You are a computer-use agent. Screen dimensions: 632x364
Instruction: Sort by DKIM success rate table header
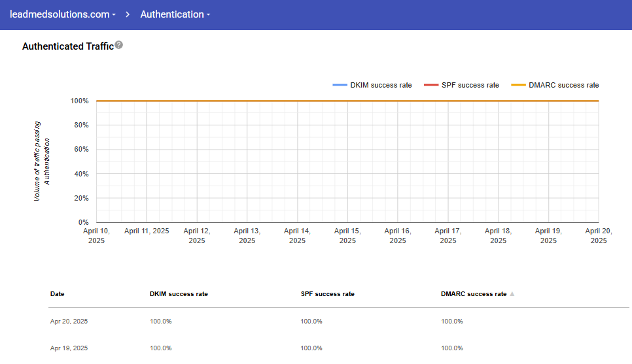tap(179, 294)
